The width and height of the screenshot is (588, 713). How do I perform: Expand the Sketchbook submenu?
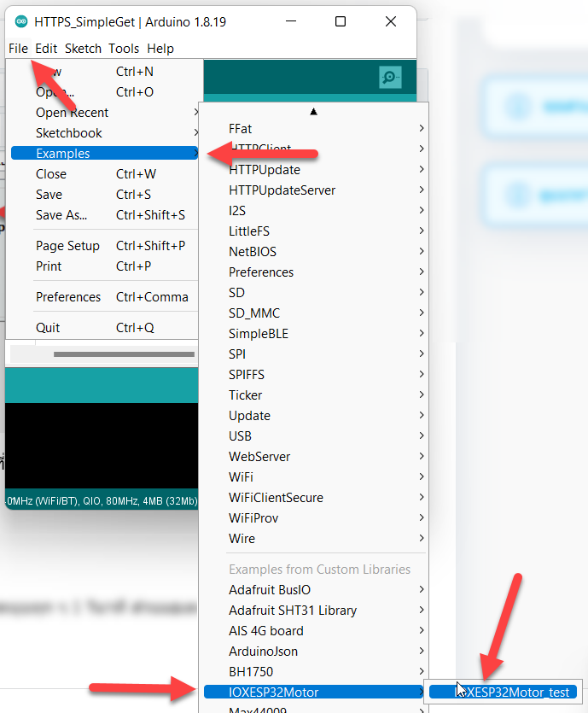(x=69, y=133)
